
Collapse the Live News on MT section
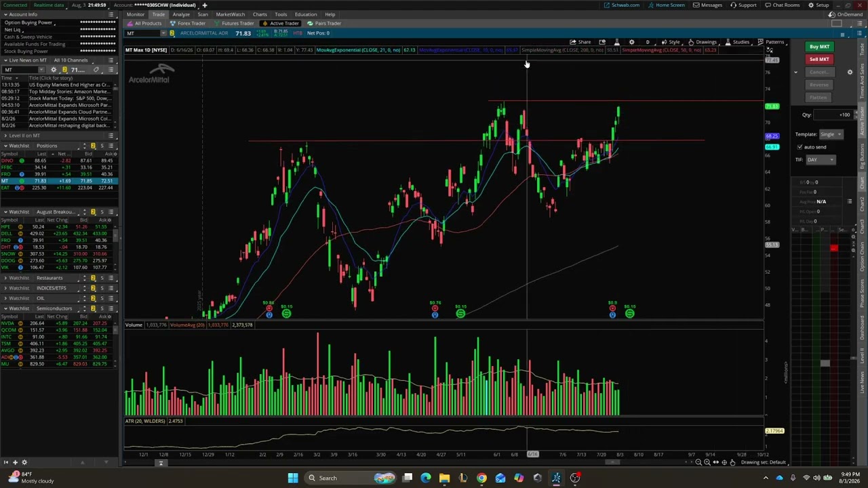click(5, 60)
